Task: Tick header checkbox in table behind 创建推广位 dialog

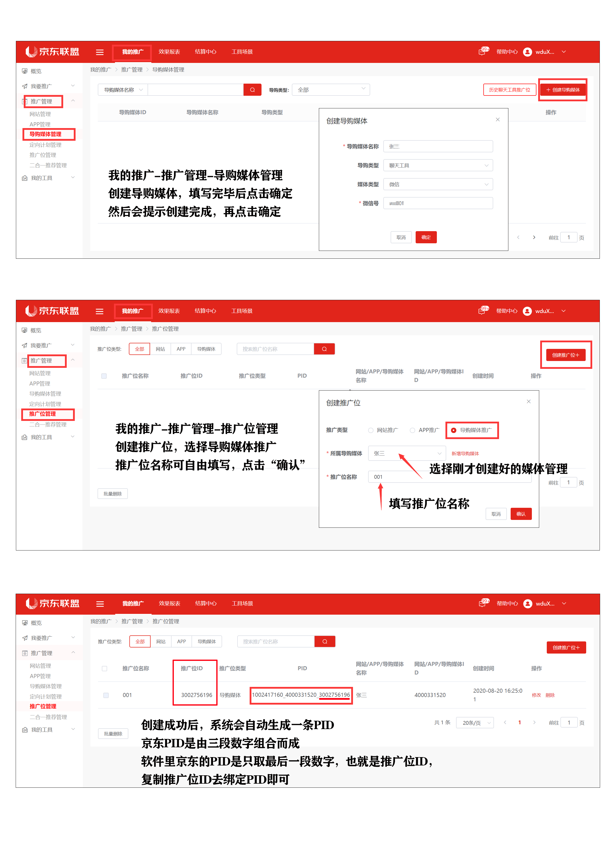Action: (x=104, y=376)
